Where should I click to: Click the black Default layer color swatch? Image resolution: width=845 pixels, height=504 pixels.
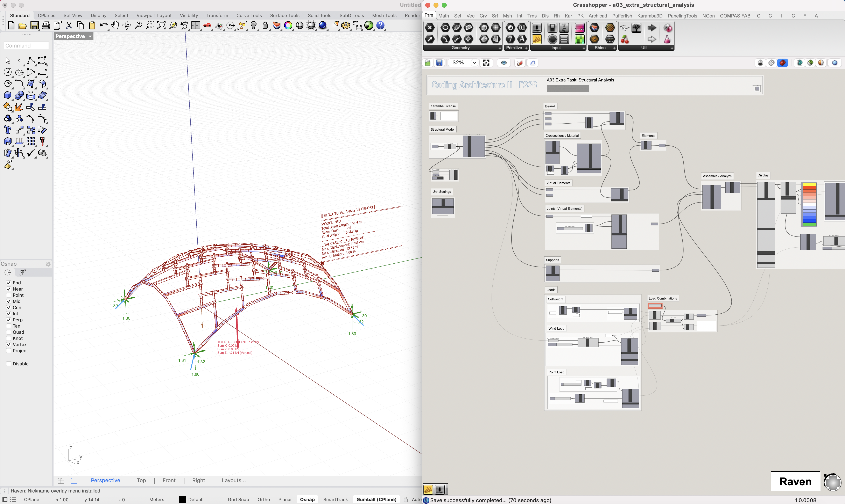[182, 499]
